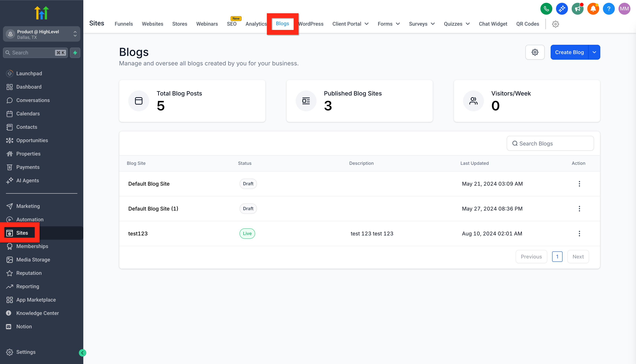Open the Sites top navigation settings gear
Viewport: 636px width, 364px height.
555,24
